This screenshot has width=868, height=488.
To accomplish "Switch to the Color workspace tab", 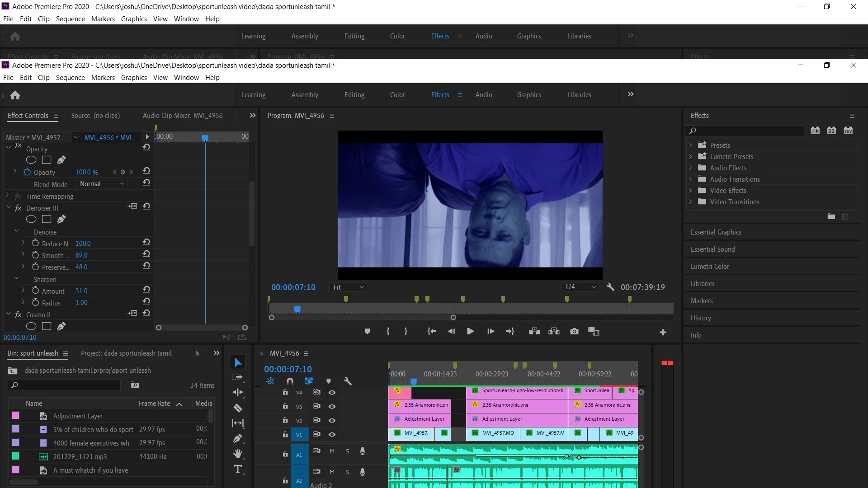I will pos(397,95).
